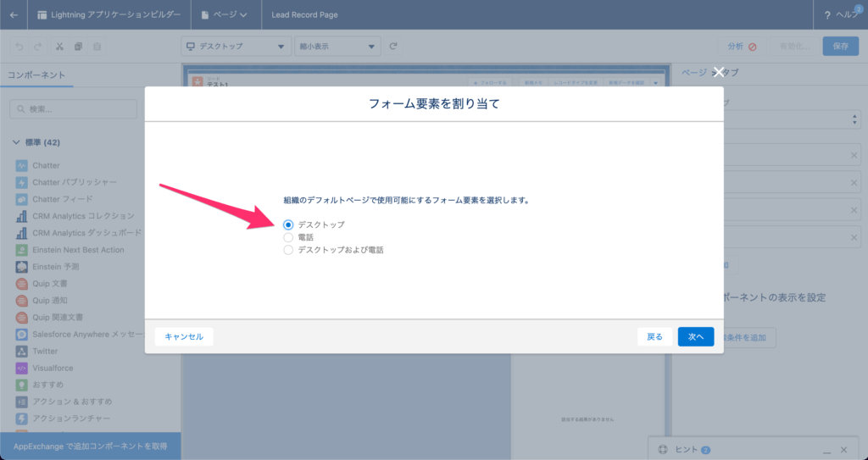Proceed with the 次へ button
868x460 pixels.
click(x=696, y=336)
